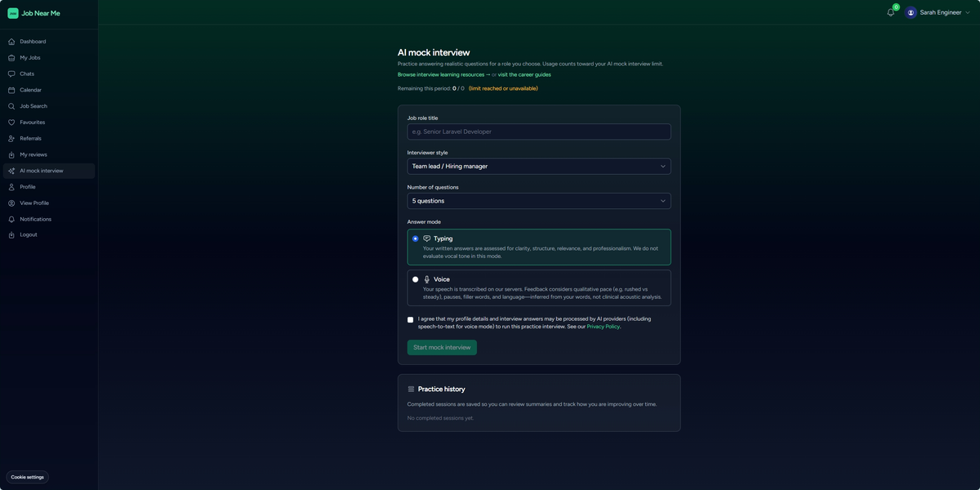Image resolution: width=980 pixels, height=490 pixels.
Task: Click the Logout lock icon
Action: pyautogui.click(x=11, y=235)
